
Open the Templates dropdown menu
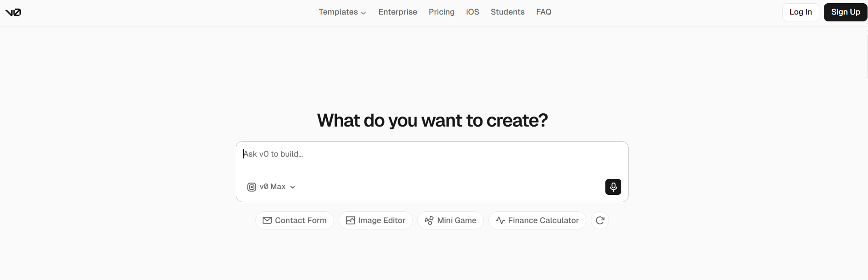coord(342,12)
